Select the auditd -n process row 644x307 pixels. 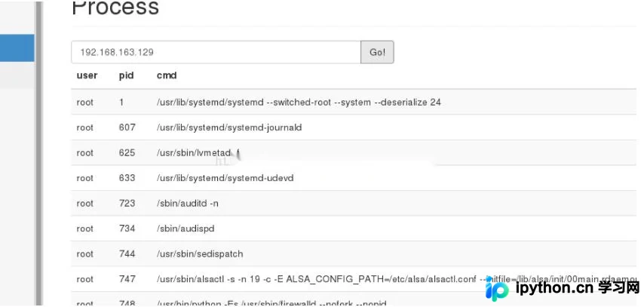click(x=354, y=203)
